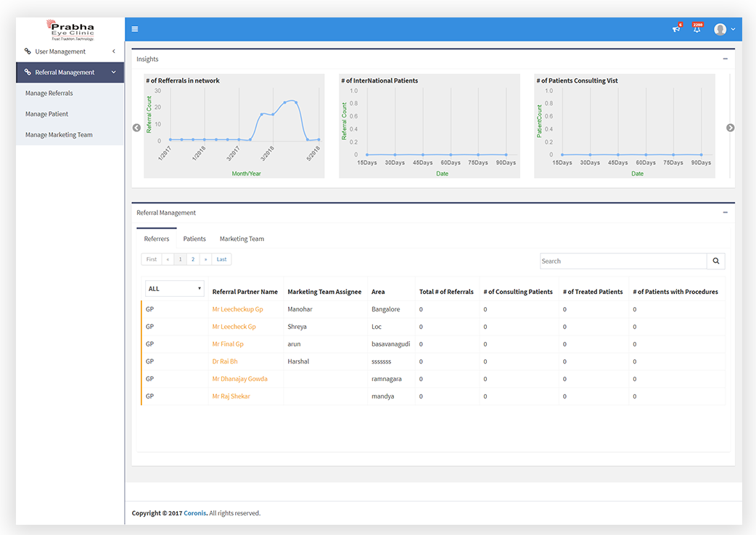Collapse the Insights panel

click(x=725, y=59)
